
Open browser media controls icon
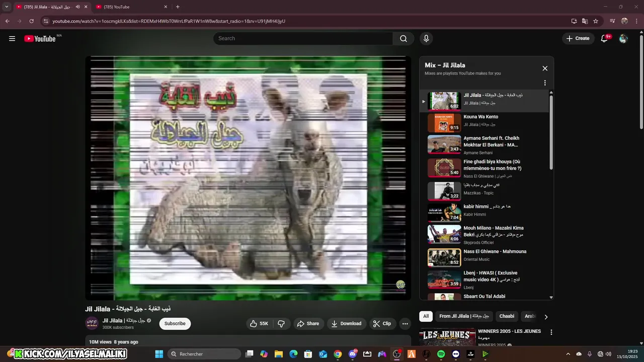click(612, 21)
